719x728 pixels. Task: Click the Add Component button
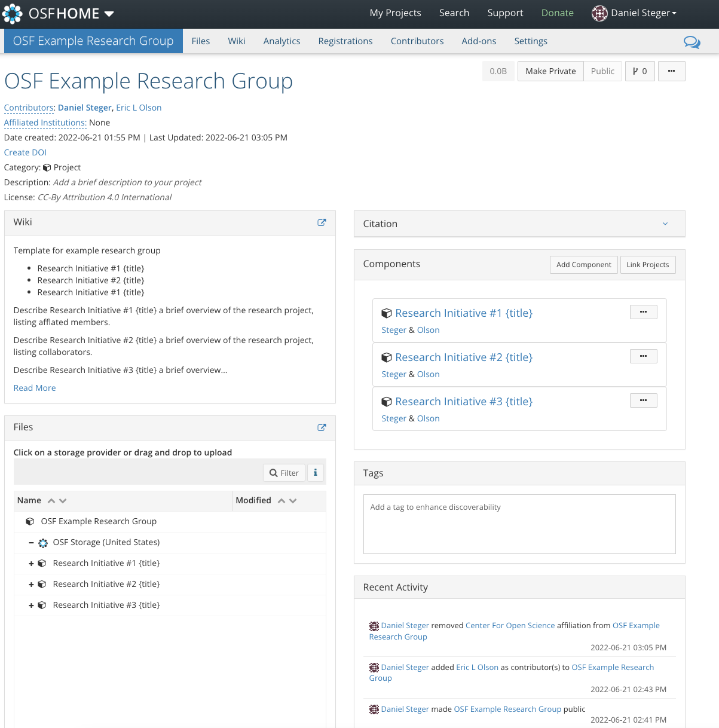point(583,265)
